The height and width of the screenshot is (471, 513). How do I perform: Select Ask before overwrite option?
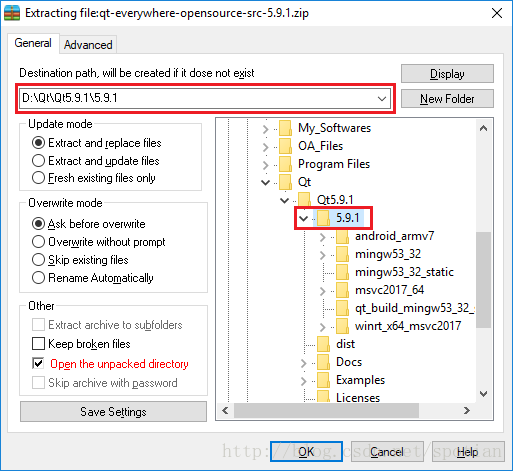(x=38, y=224)
